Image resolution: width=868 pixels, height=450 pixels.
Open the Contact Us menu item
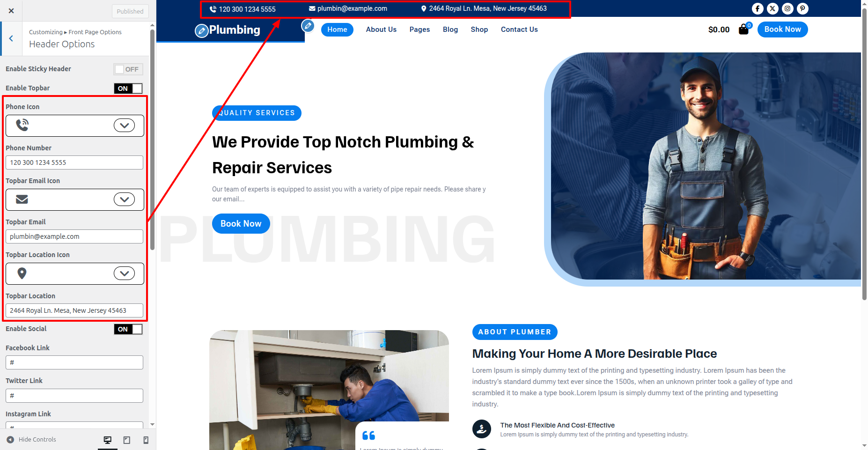(x=519, y=30)
